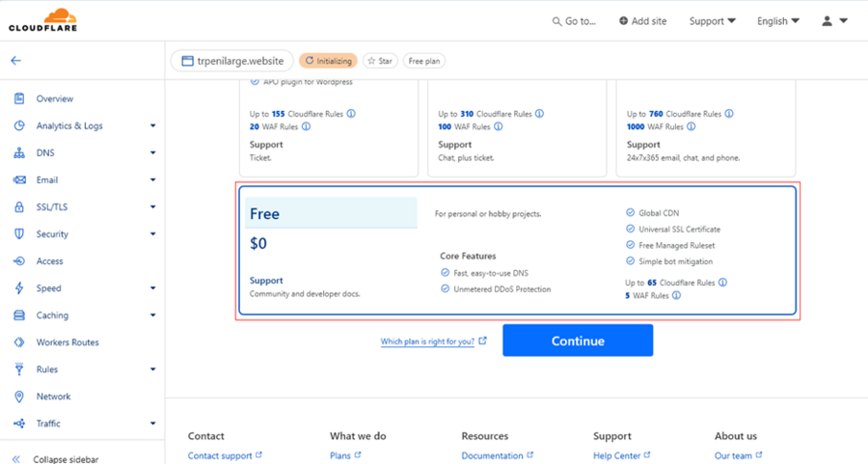Screen dimensions: 868x464
Task: Click info icon next to 155 Cloudflare Rules
Action: pyautogui.click(x=351, y=114)
